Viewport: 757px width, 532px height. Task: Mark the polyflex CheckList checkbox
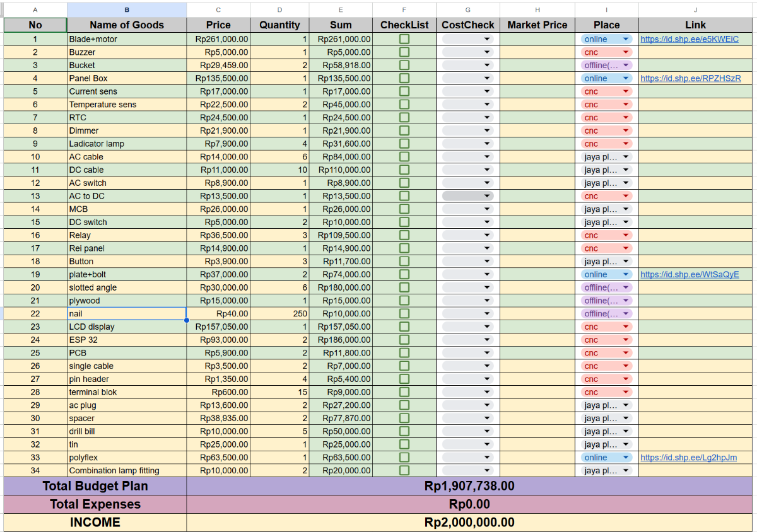[x=404, y=458]
